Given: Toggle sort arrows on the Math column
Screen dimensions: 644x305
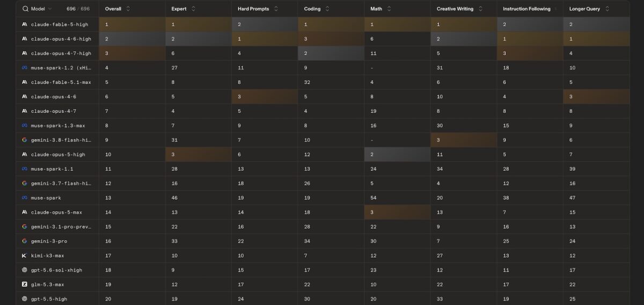Looking at the screenshot, I should click(x=389, y=9).
